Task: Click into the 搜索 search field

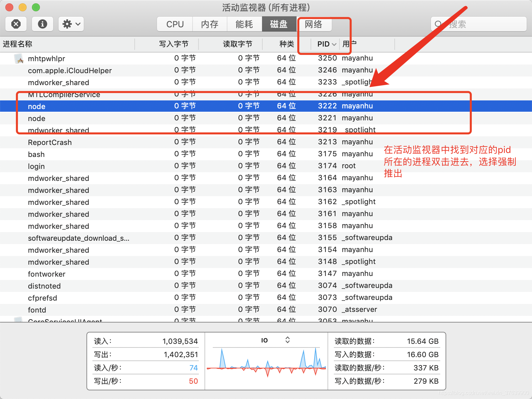Action: pyautogui.click(x=479, y=24)
